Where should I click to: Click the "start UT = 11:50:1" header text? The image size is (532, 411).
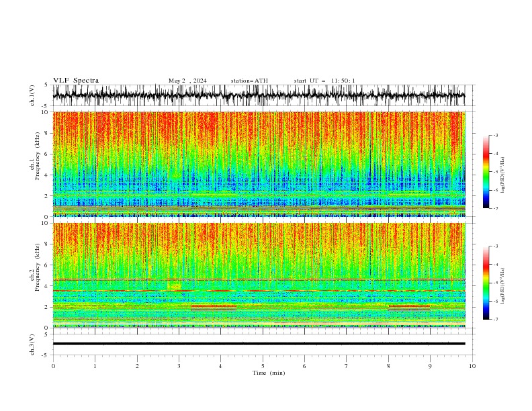[324, 81]
